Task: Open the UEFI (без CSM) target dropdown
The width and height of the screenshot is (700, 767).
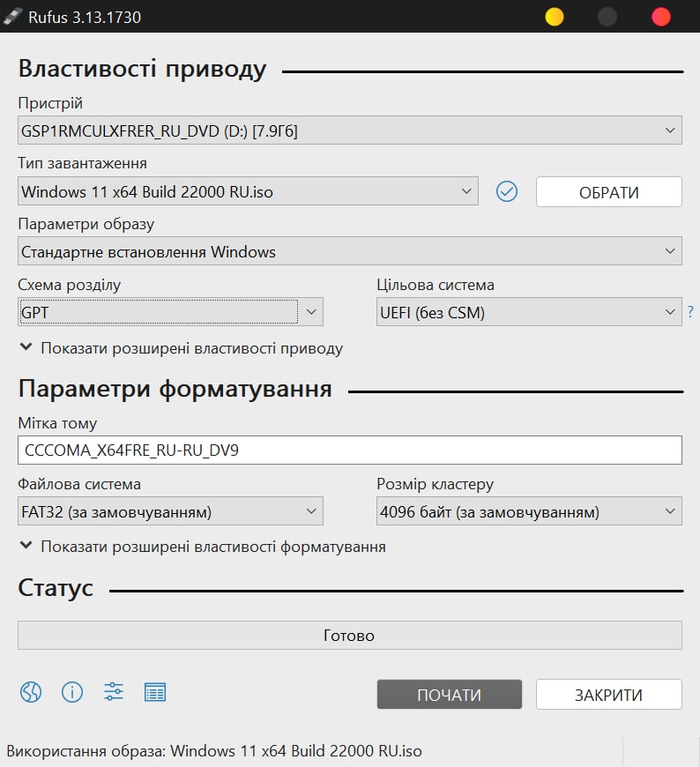Action: tap(529, 311)
